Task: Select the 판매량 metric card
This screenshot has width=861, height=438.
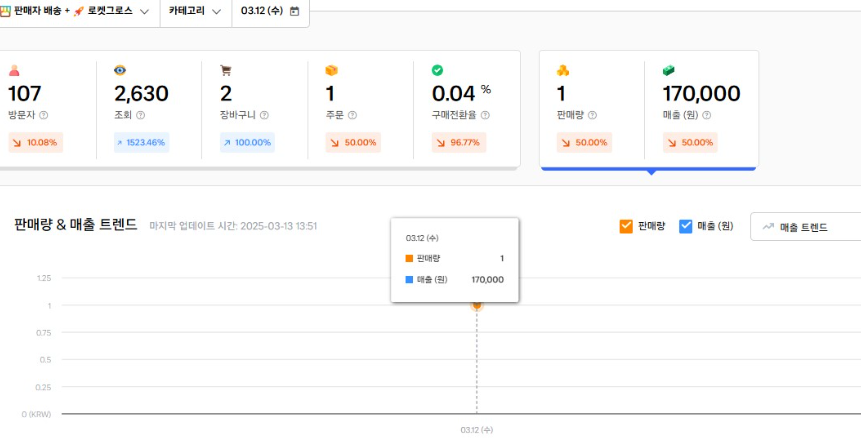Action: point(591,108)
